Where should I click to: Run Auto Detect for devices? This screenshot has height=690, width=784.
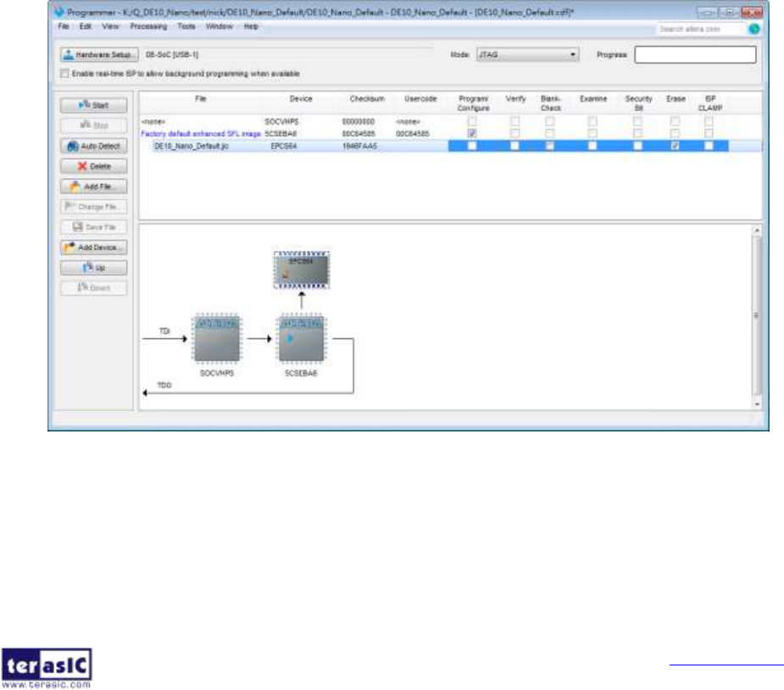click(93, 146)
